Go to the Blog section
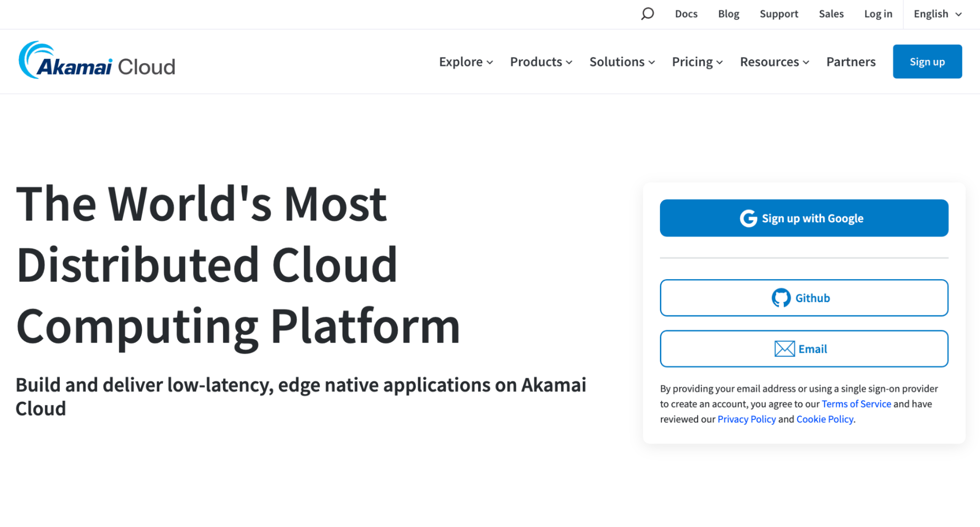980x527 pixels. tap(728, 14)
